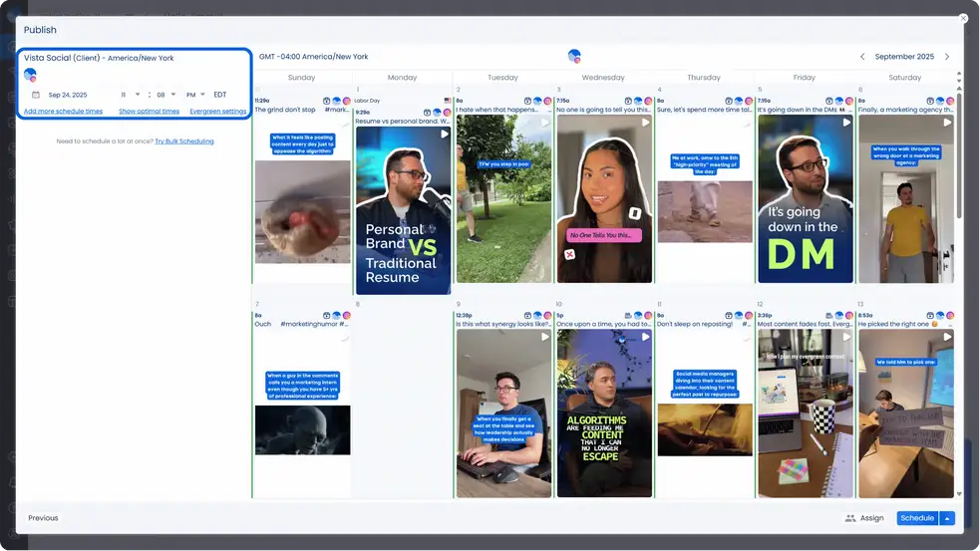Expand the Schedule button dropdown arrow
The height and width of the screenshot is (551, 980).
tap(948, 518)
